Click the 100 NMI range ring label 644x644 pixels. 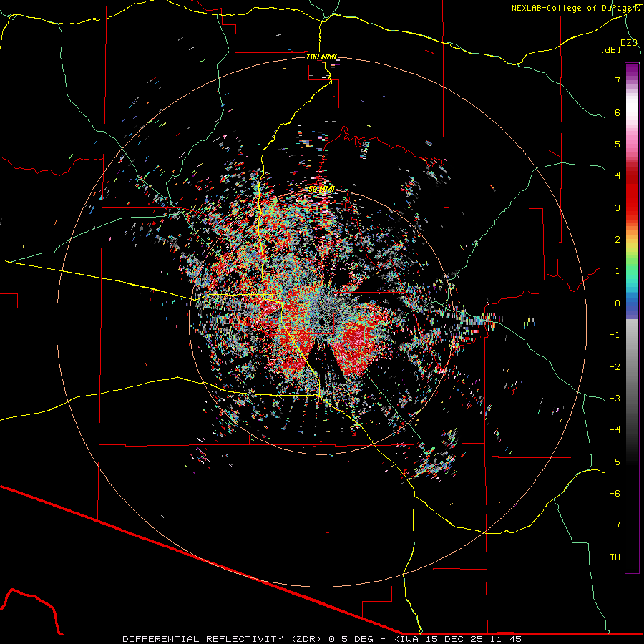pos(321,57)
